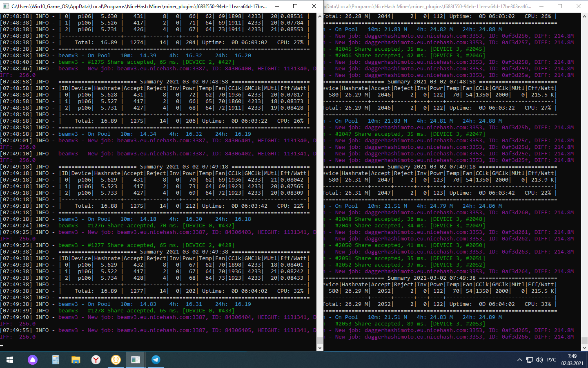Click the new job line 'ID: 0af3d260'
This screenshot has width=588, height=368.
(x=449, y=213)
